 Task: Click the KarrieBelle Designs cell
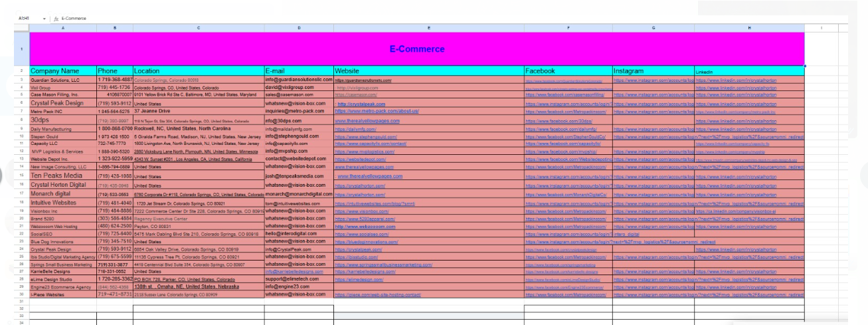click(63, 272)
